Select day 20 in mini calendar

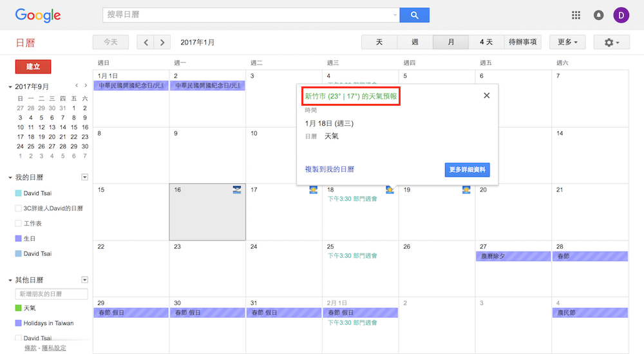coord(52,137)
